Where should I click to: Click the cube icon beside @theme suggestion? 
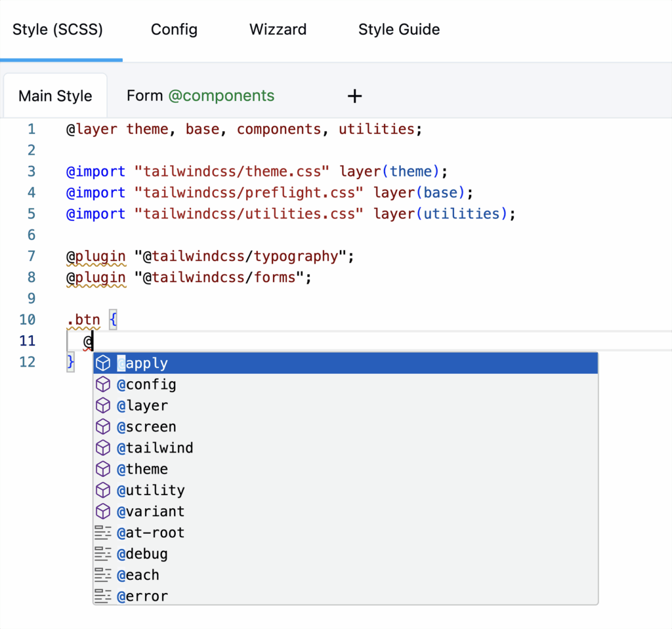point(103,469)
